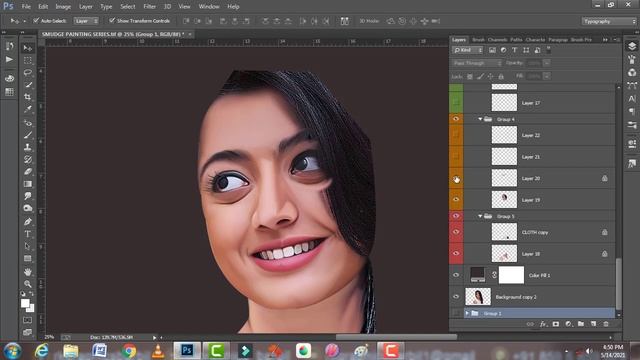Hide the CLOTH copy layer
Image resolution: width=640 pixels, height=360 pixels.
[456, 232]
